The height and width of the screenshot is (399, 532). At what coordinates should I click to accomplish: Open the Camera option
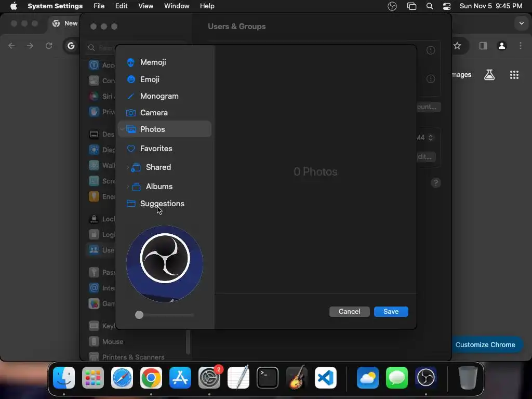coord(165,113)
